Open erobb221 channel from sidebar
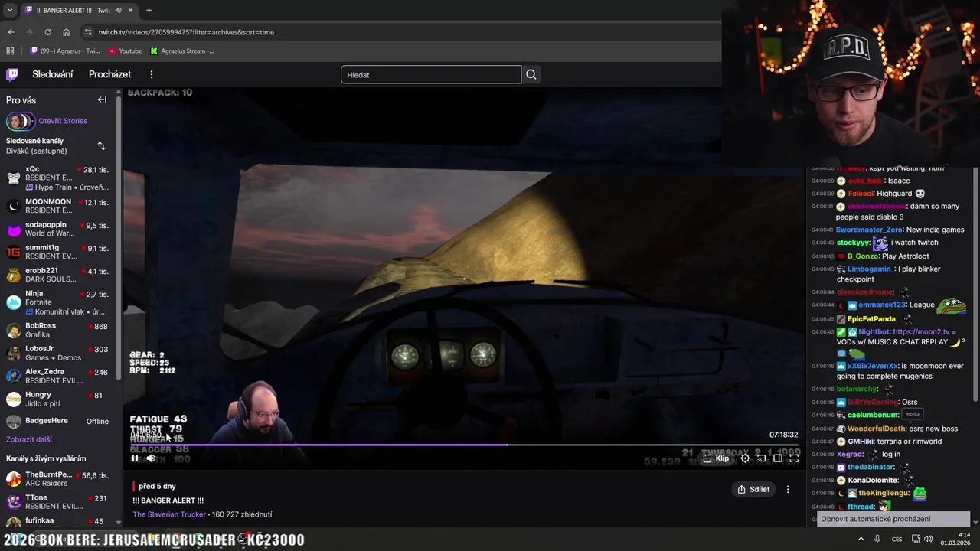 (x=57, y=275)
